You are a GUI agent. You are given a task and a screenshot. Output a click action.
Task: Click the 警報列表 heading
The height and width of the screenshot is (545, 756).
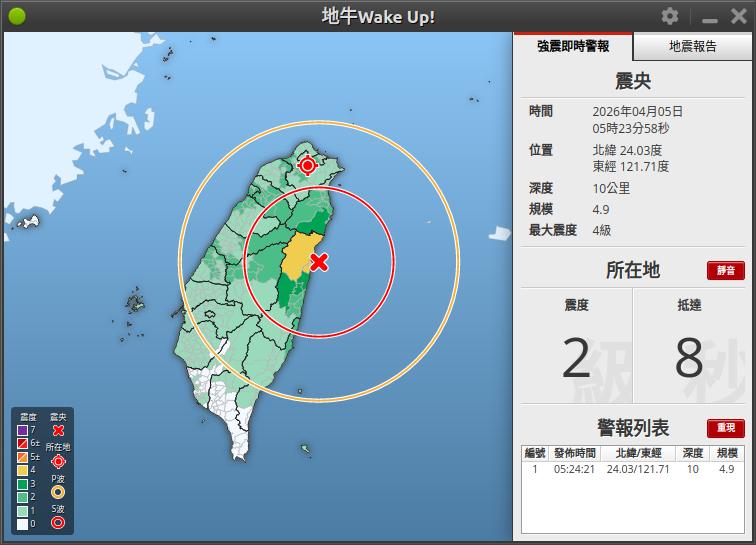[633, 427]
